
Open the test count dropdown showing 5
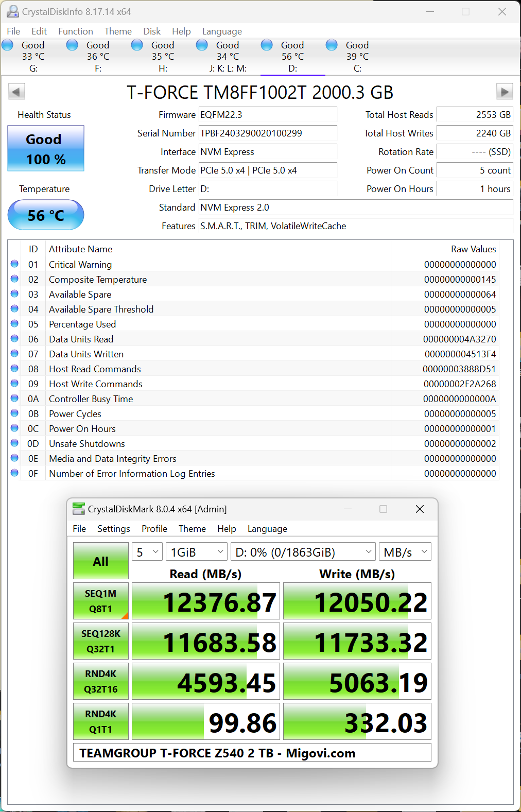[x=147, y=552]
